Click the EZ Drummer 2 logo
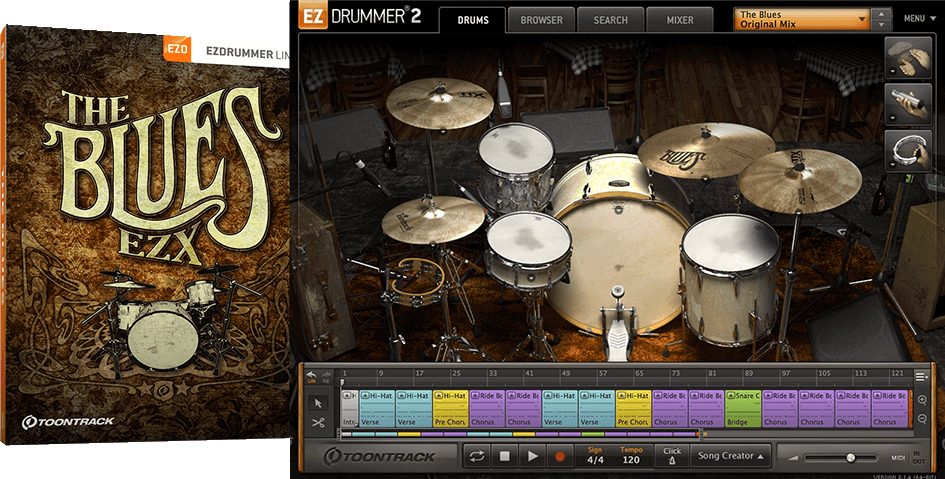This screenshot has height=479, width=945. click(360, 17)
